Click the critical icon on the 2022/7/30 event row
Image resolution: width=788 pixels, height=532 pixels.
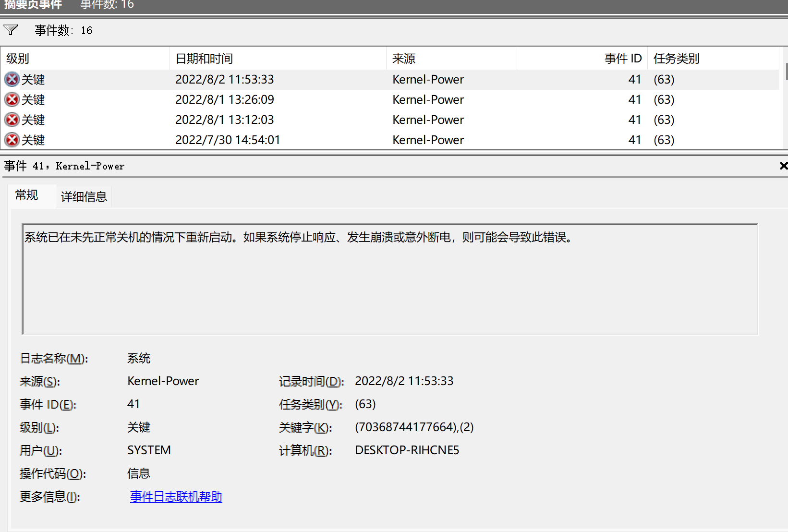tap(11, 140)
